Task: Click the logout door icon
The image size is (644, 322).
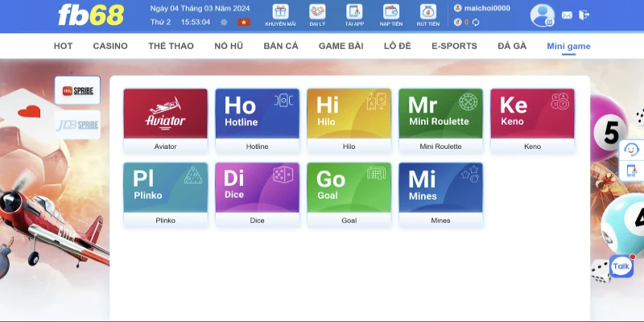Action: click(x=584, y=15)
